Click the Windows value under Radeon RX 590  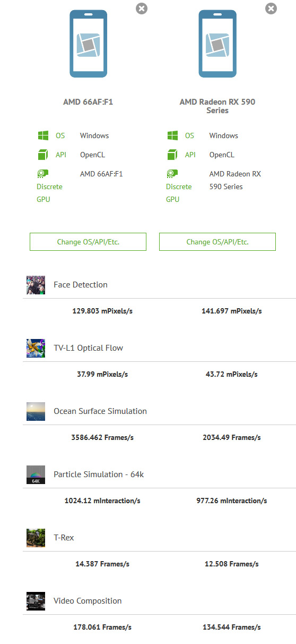(224, 136)
